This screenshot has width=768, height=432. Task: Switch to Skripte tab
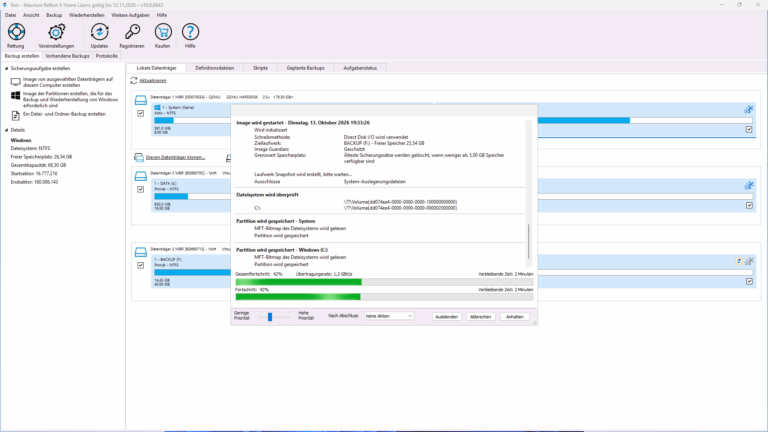click(260, 68)
